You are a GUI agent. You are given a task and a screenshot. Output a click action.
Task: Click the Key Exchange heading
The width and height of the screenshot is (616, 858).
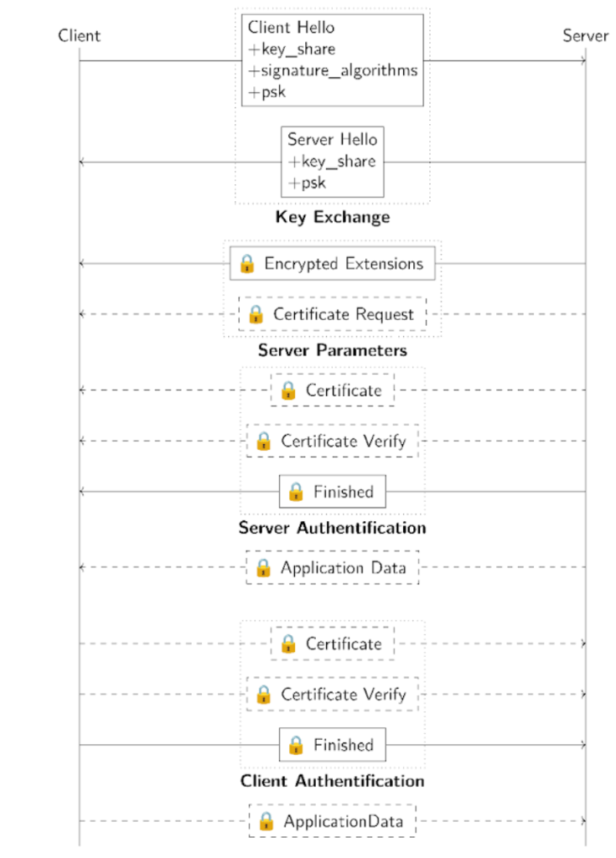click(333, 218)
